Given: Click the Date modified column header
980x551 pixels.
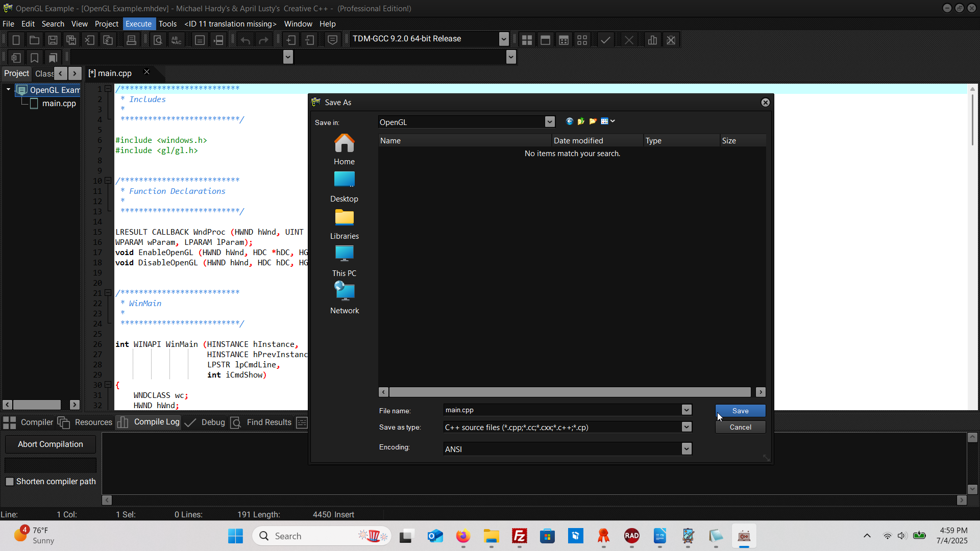Looking at the screenshot, I should pyautogui.click(x=597, y=141).
